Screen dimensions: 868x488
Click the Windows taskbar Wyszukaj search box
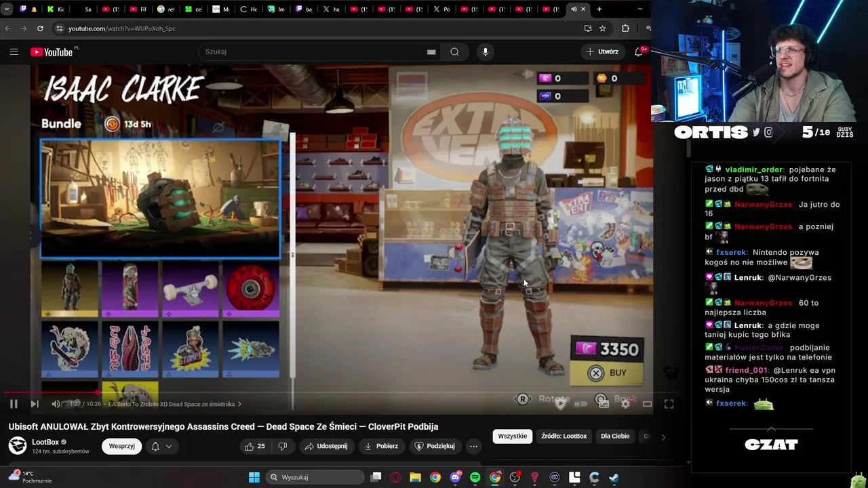(315, 477)
